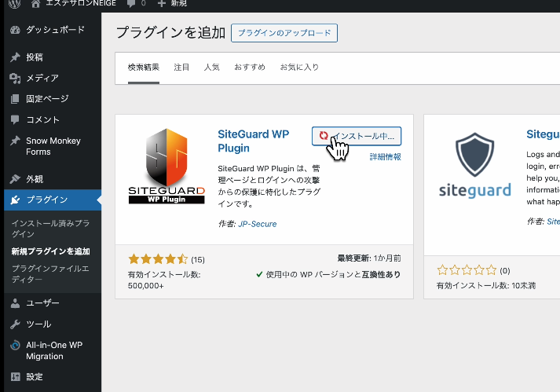Switch to 人気 tab
This screenshot has width=560, height=392.
pos(211,68)
